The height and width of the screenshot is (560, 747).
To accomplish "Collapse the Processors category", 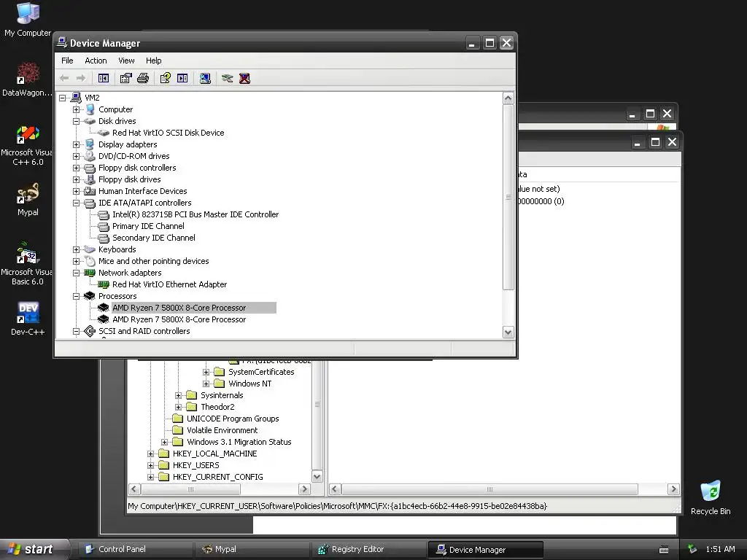I will [x=76, y=296].
